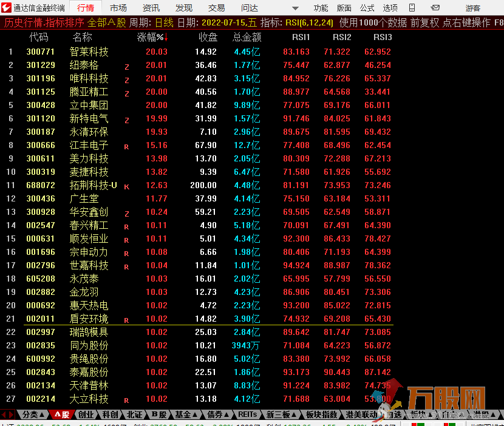This screenshot has width=504, height=426.
Task: Sort by the RSI2 column header
Action: pyautogui.click(x=342, y=37)
